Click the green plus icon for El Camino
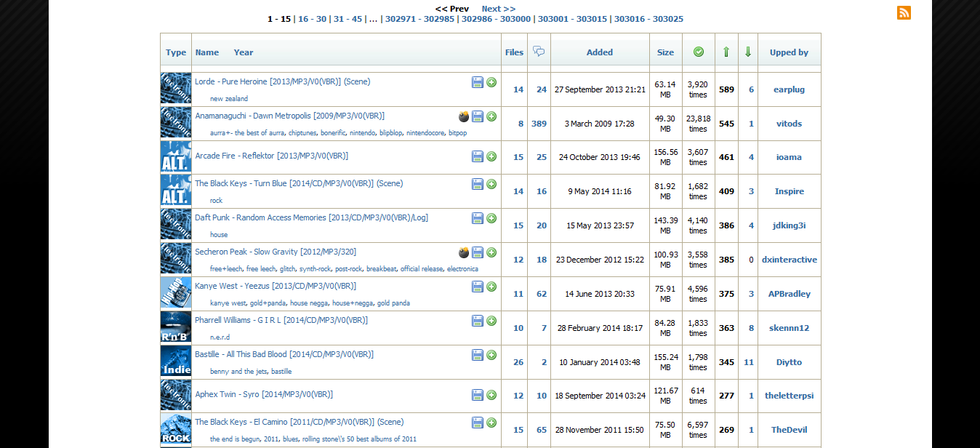The width and height of the screenshot is (980, 448). [x=491, y=423]
